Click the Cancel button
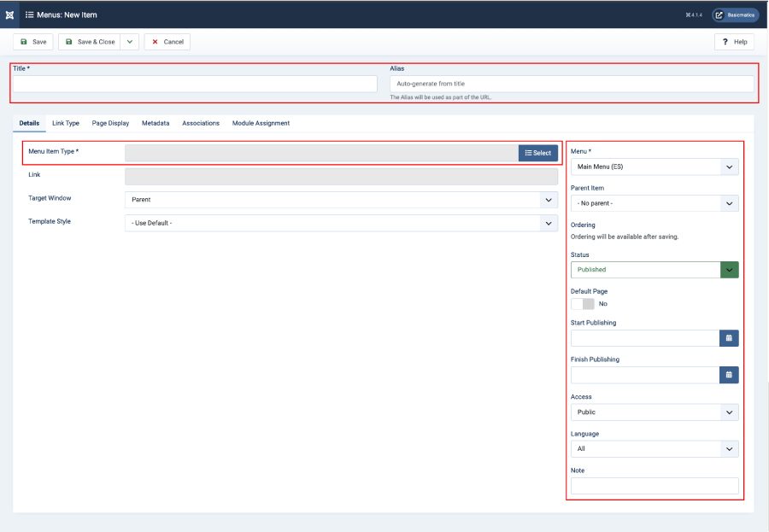The width and height of the screenshot is (769, 532). (167, 42)
